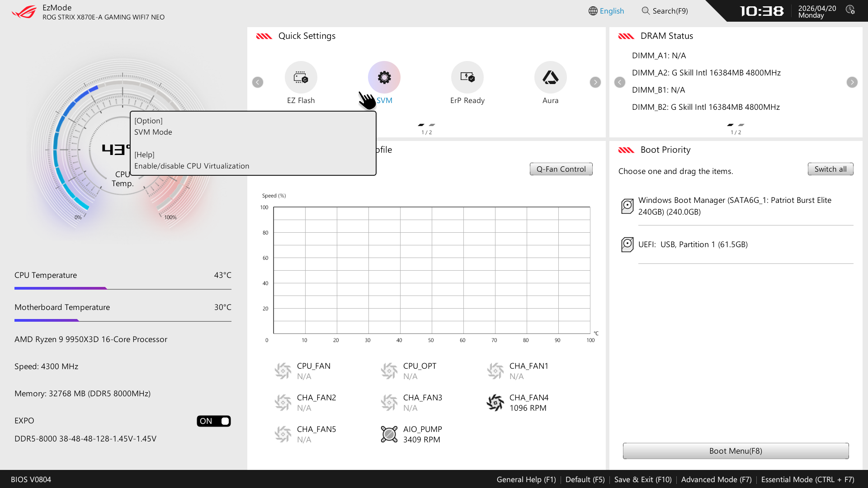The height and width of the screenshot is (488, 868).
Task: Open Search(F9) in top bar
Action: click(665, 11)
